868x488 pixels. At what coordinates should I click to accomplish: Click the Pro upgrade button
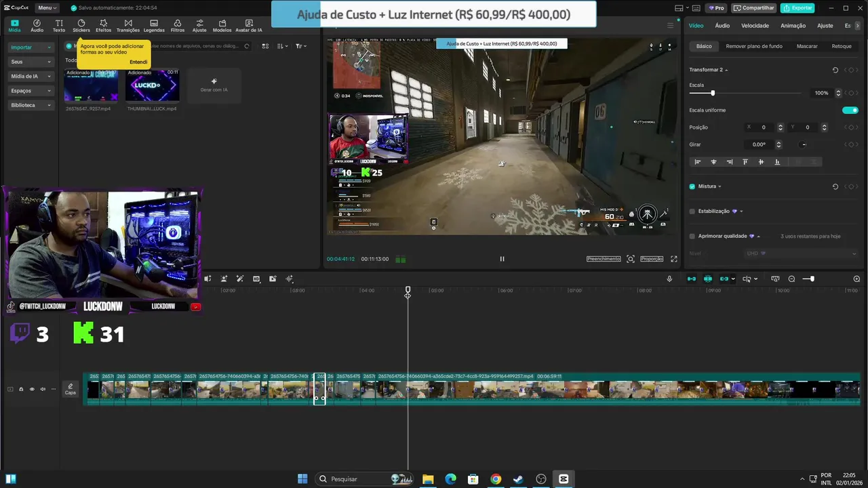(x=716, y=8)
